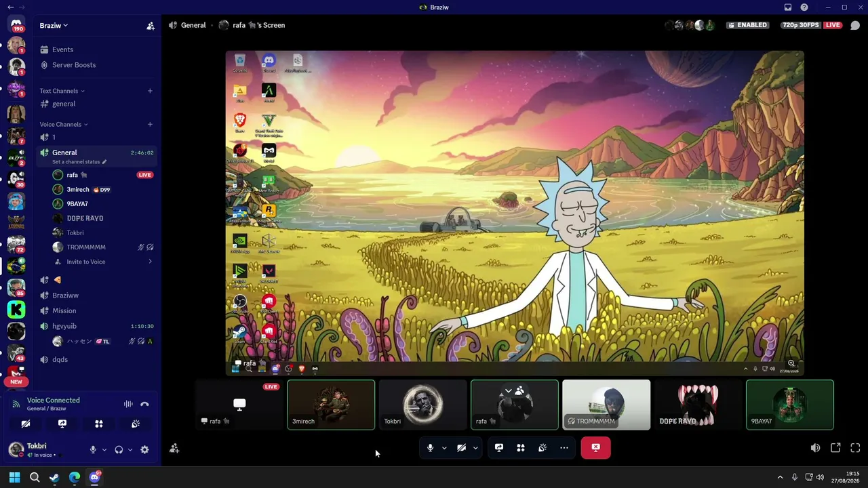
Task: Open Activities icon in stream control bar
Action: click(521, 448)
